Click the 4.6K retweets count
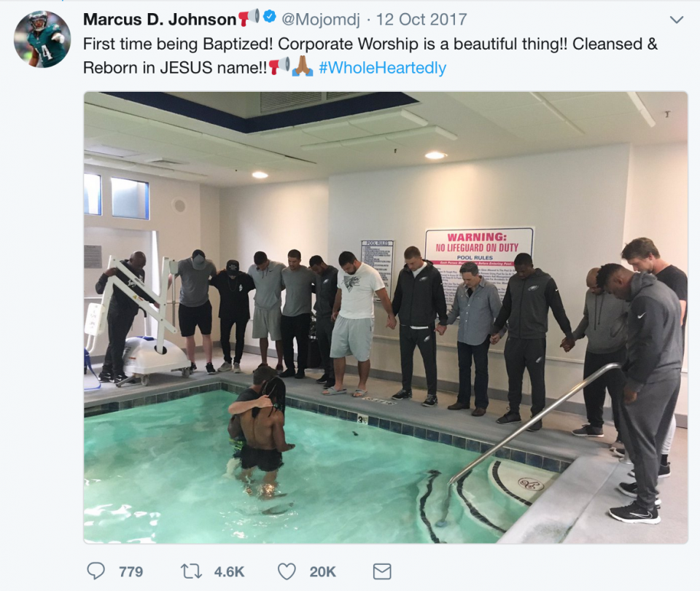Viewport: 700px width, 591px height. 229,572
